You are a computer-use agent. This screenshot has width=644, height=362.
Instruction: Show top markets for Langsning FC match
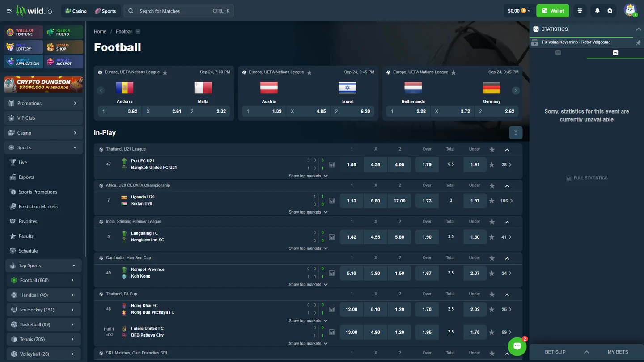coord(308,248)
